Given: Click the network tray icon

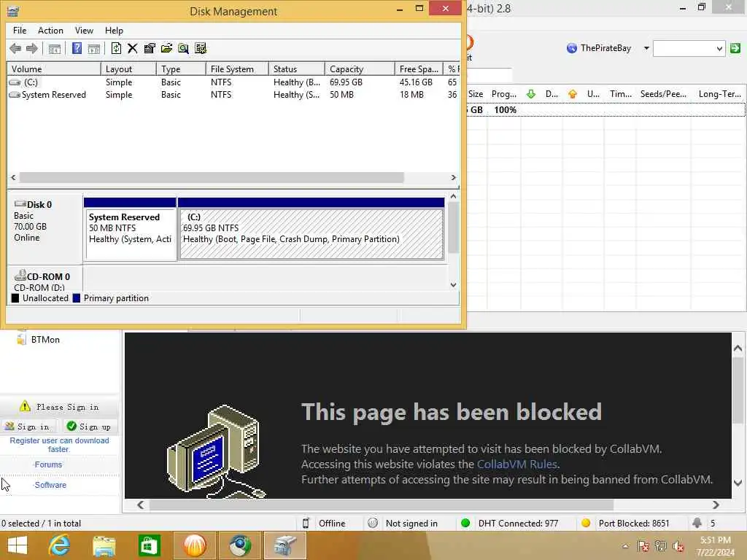Looking at the screenshot, I should [661, 546].
